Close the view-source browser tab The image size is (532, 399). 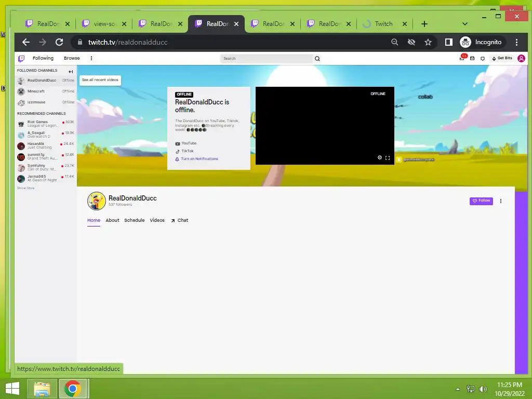124,24
